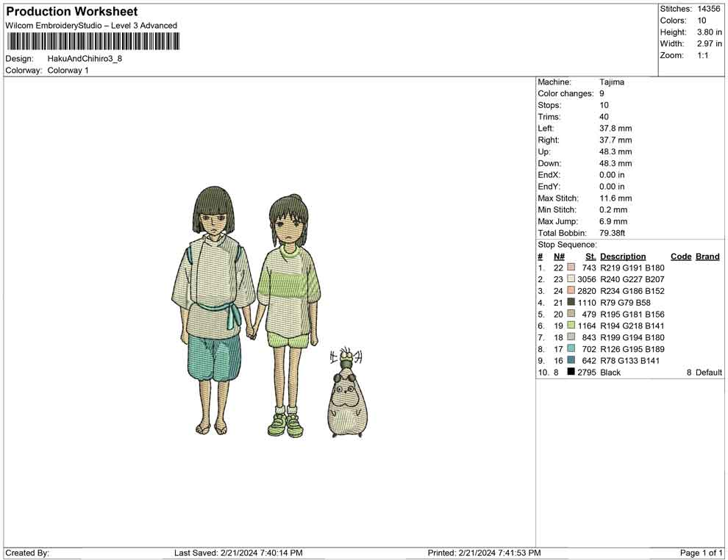Click the 'Printed: 2/21/2024 7:41:53 PM' text
Screen dimensions: 728x560
point(484,553)
